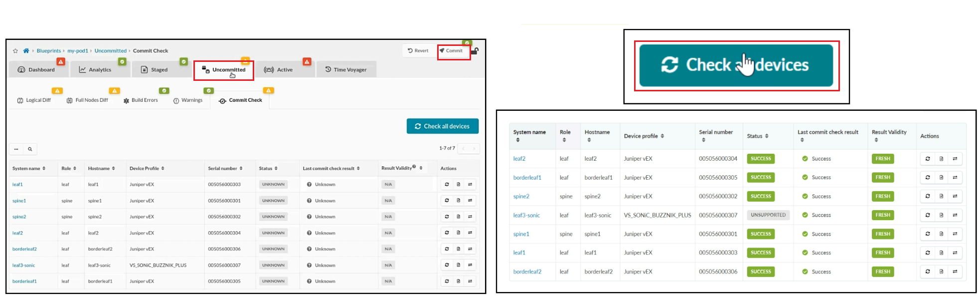The height and width of the screenshot is (297, 980).
Task: Open the Build Errors sub-tab
Action: pos(140,100)
